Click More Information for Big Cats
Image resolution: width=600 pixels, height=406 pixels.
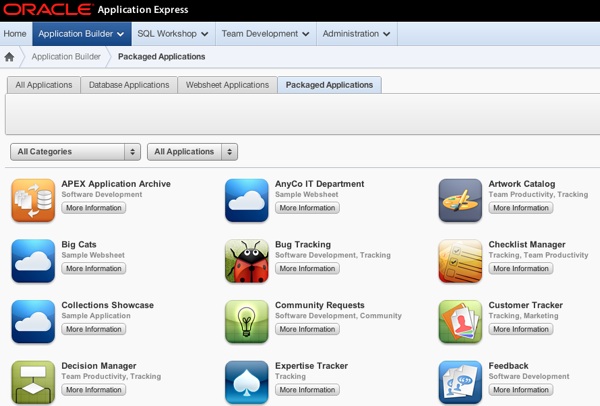point(94,269)
